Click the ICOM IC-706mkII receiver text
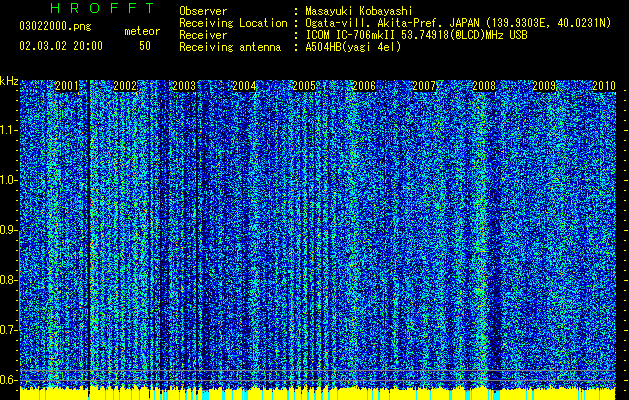Image resolution: width=629 pixels, height=400 pixels. [416, 35]
